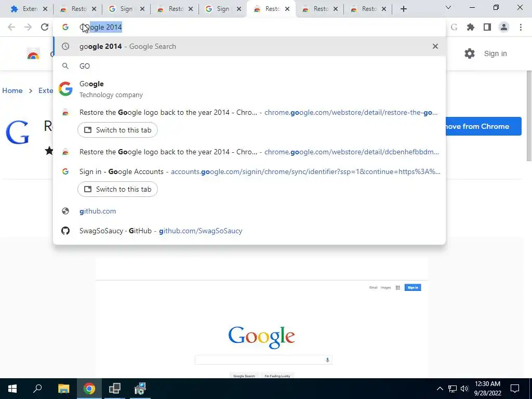Reload the current page
Image resolution: width=532 pixels, height=399 pixels.
45,27
